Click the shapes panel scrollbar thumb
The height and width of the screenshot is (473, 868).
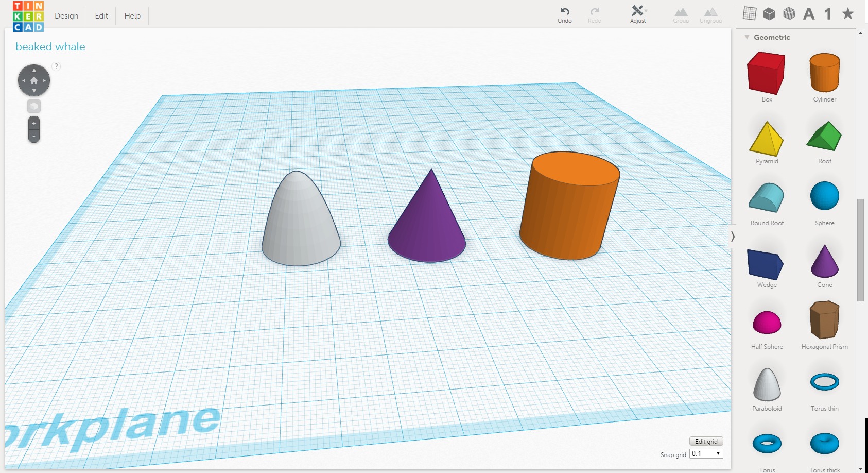pyautogui.click(x=860, y=250)
